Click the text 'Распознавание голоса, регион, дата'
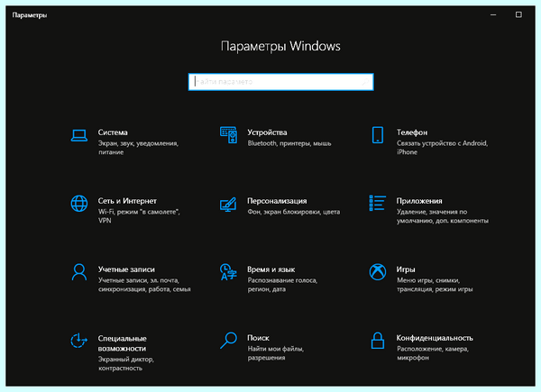541x392 pixels. (x=282, y=285)
